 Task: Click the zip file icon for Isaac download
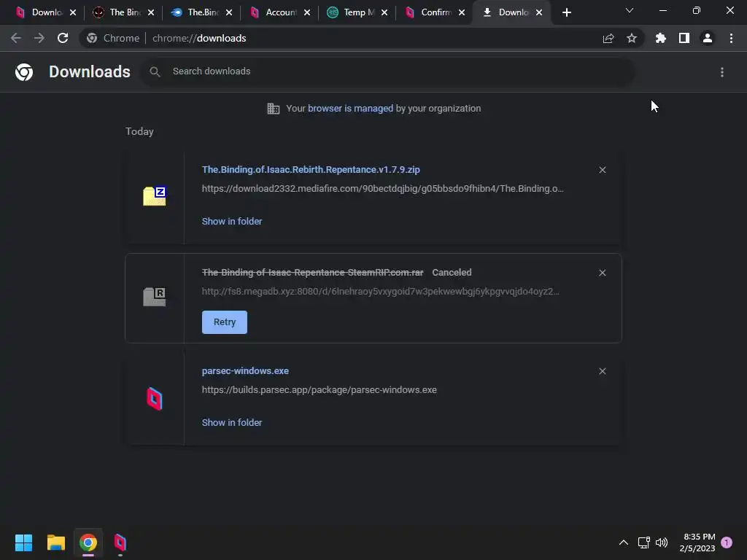coord(155,195)
